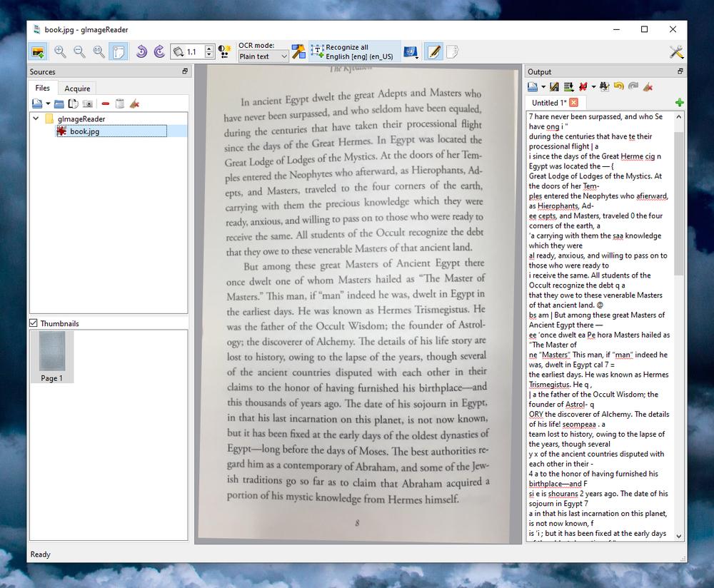Redo an edit in the Output panel
Image resolution: width=714 pixels, height=588 pixels.
(x=632, y=86)
